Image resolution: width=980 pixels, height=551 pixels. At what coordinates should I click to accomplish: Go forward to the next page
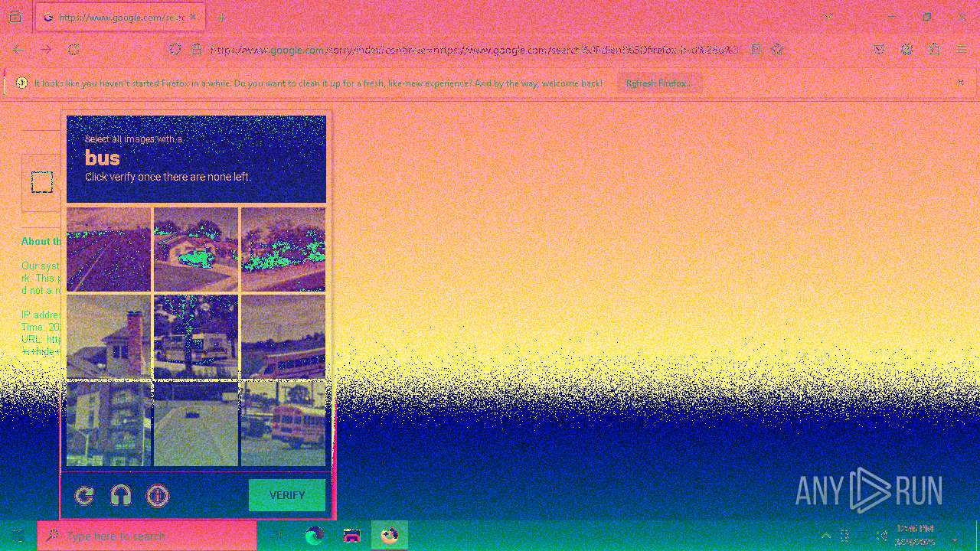46,49
